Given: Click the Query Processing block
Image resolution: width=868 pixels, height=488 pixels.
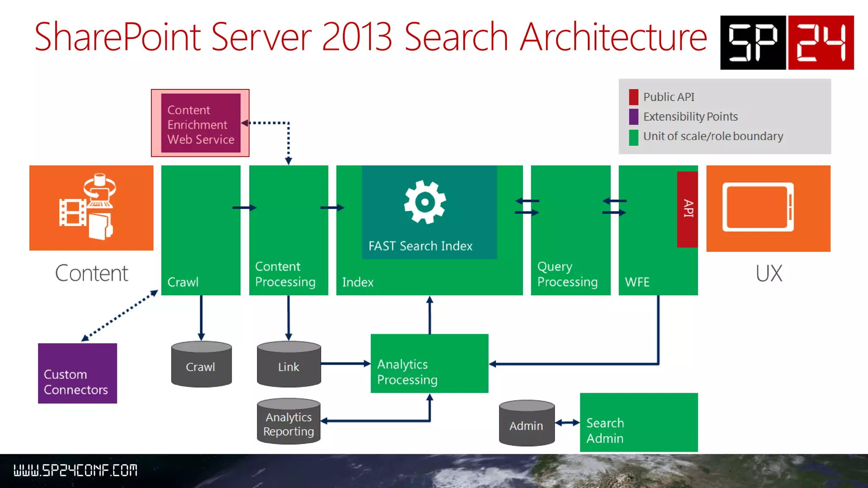Looking at the screenshot, I should tap(570, 230).
